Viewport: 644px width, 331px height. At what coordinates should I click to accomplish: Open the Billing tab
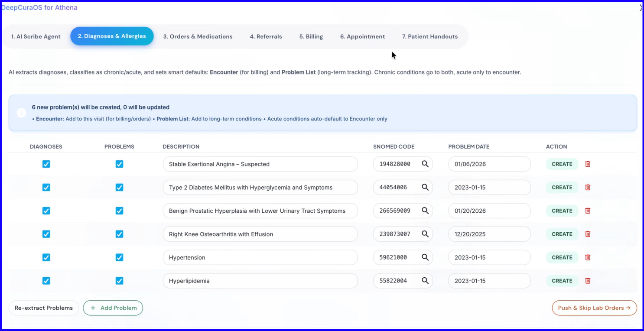(311, 37)
